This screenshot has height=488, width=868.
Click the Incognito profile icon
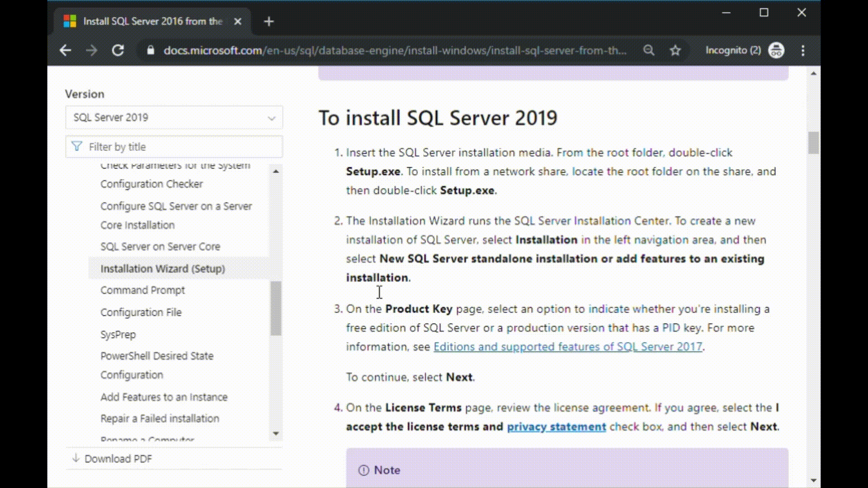pos(776,50)
